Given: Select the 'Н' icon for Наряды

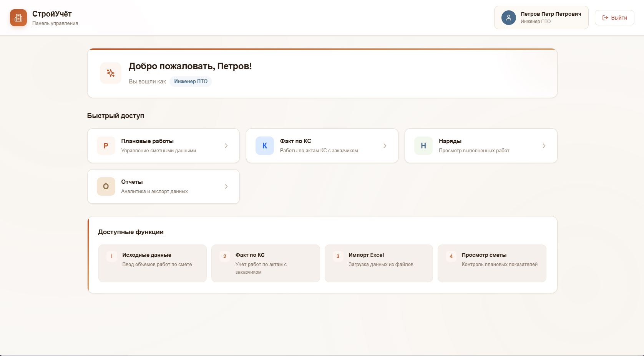Looking at the screenshot, I should [423, 146].
